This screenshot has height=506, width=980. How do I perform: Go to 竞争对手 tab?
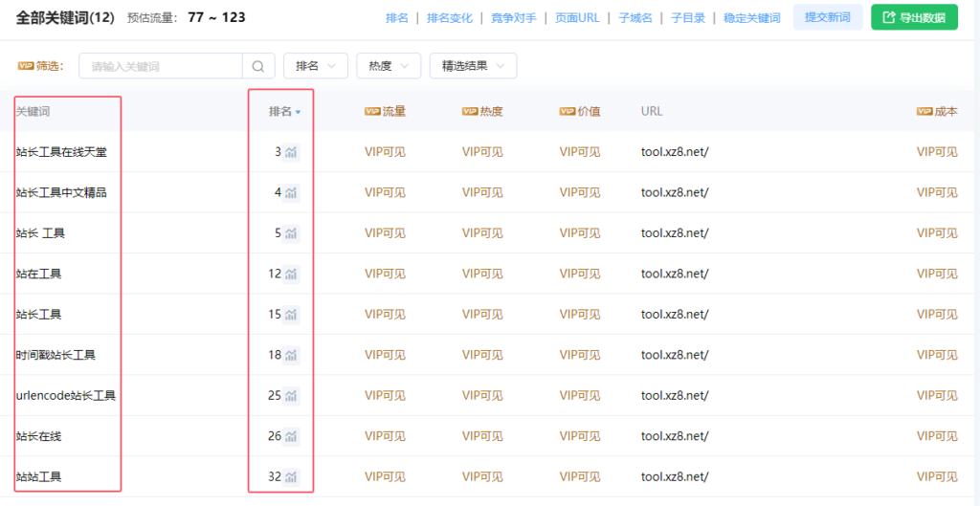[x=514, y=18]
